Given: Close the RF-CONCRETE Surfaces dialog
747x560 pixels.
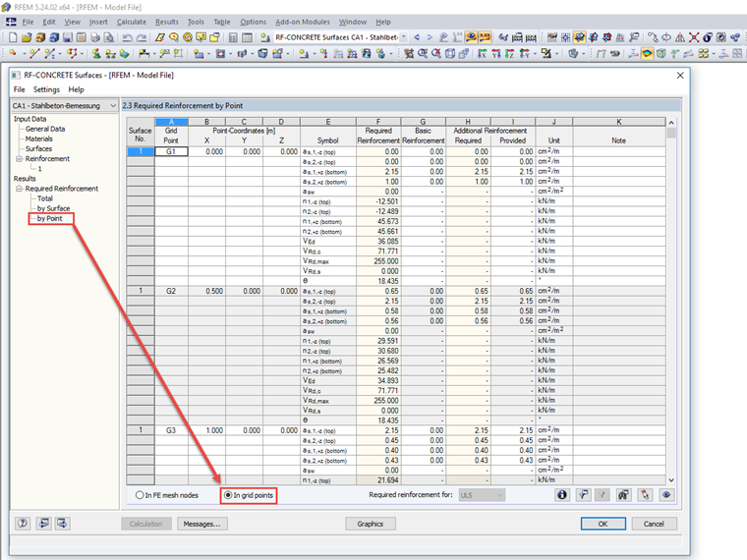Looking at the screenshot, I should (680, 76).
